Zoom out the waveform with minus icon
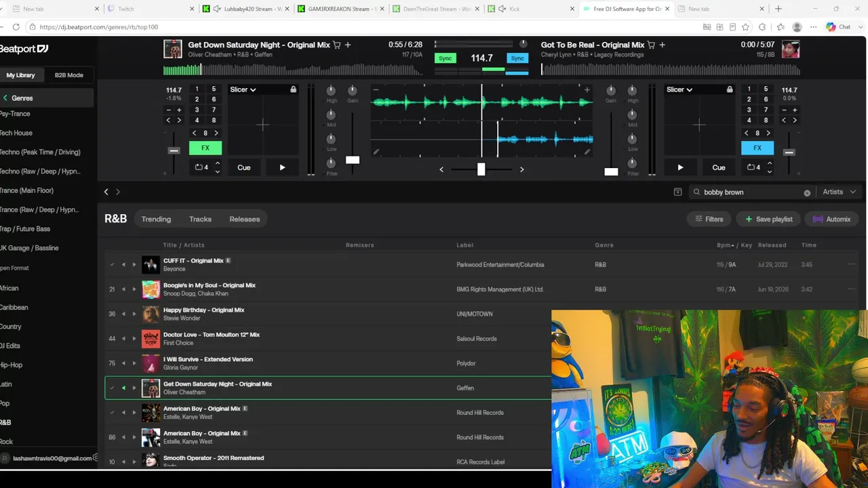The width and height of the screenshot is (868, 488). [376, 89]
